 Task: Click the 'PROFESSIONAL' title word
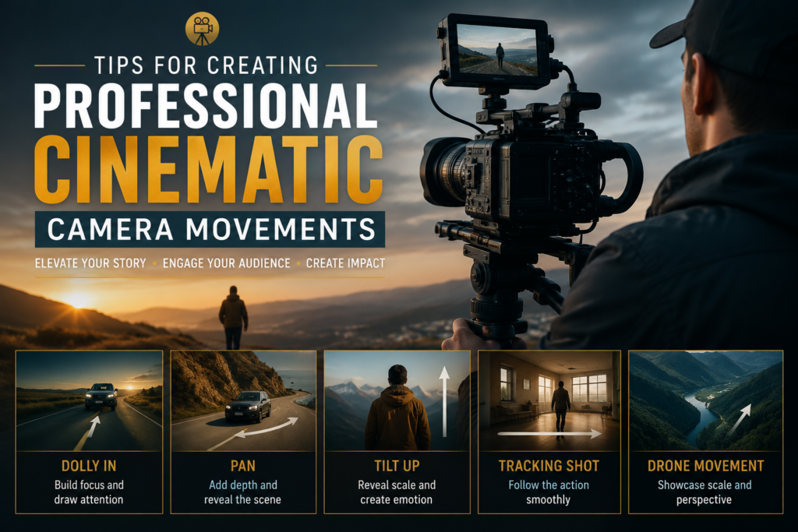206,106
